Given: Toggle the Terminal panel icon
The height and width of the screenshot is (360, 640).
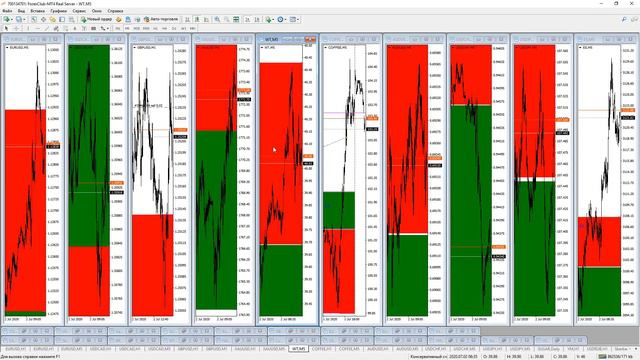Looking at the screenshot, I should pos(62,19).
